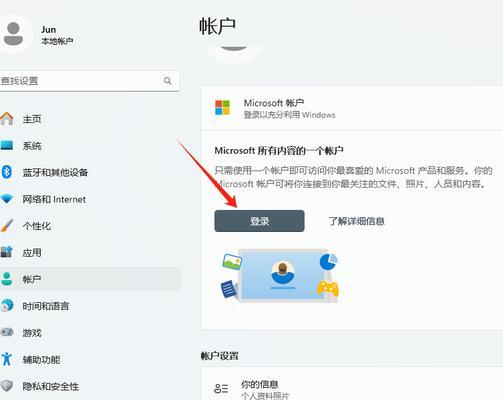Click the Network Wi-Fi icon
This screenshot has height=400, width=503.
(x=7, y=199)
